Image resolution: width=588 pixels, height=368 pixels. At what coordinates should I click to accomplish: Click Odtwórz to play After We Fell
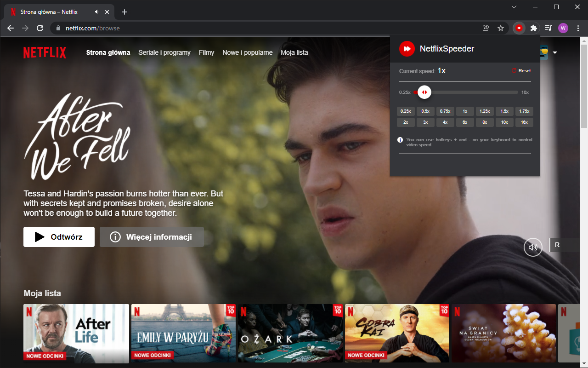point(59,237)
